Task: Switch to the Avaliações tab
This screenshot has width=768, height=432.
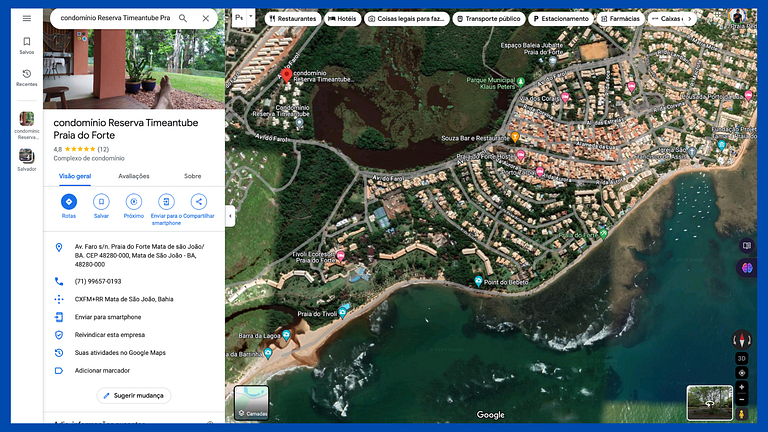Action: [134, 176]
